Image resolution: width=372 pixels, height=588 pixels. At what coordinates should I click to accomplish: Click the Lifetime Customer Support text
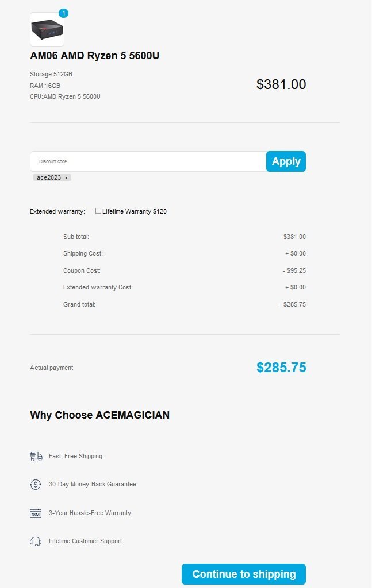[x=85, y=541]
